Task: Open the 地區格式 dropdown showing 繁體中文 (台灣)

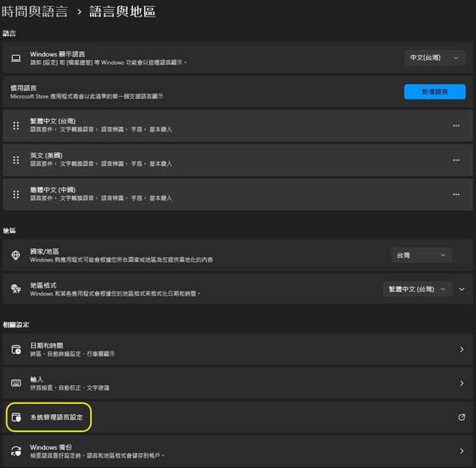Action: (x=417, y=289)
